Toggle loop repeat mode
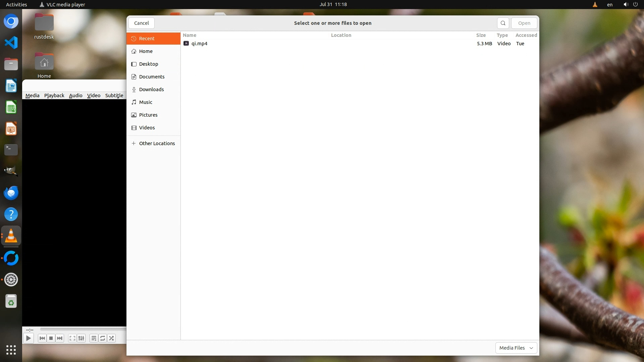This screenshot has height=362, width=644. [103, 338]
